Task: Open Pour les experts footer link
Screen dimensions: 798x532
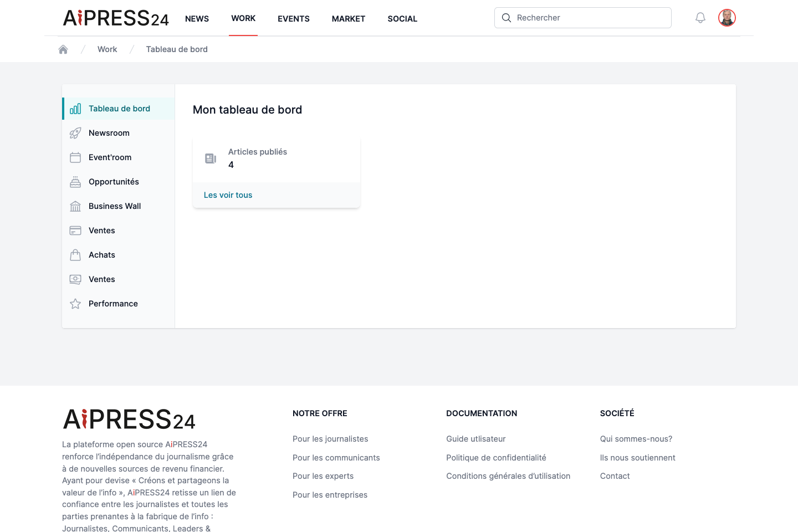Action: pos(323,476)
